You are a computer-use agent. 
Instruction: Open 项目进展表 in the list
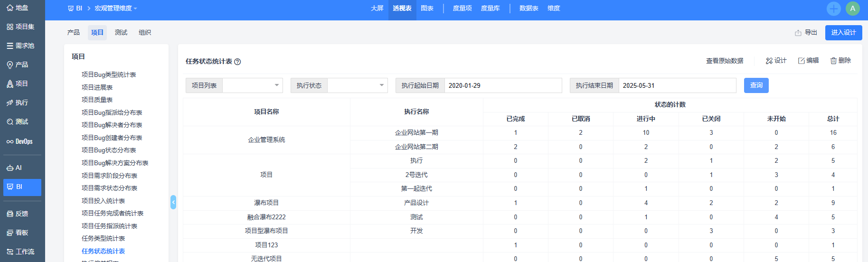tap(97, 87)
